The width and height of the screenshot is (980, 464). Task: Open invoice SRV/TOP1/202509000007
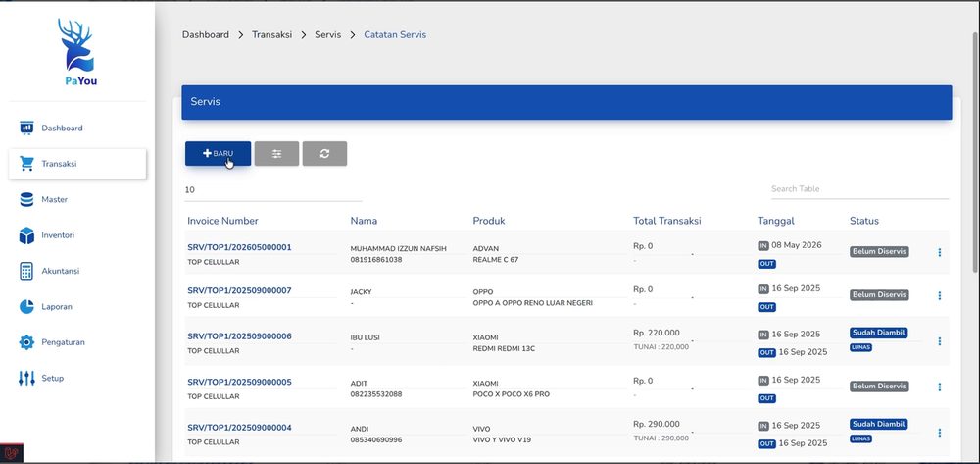point(239,290)
